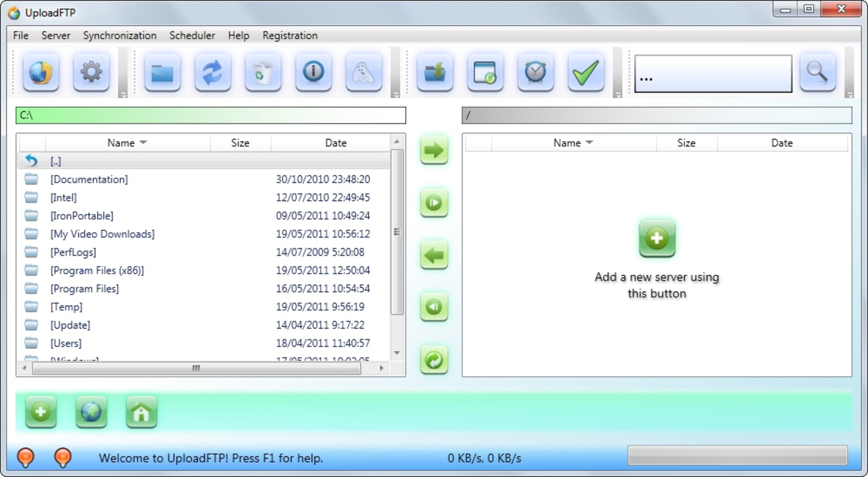Screen dimensions: 868x477
Task: Click local list horizontal scrollbar left arrow
Action: (24, 368)
